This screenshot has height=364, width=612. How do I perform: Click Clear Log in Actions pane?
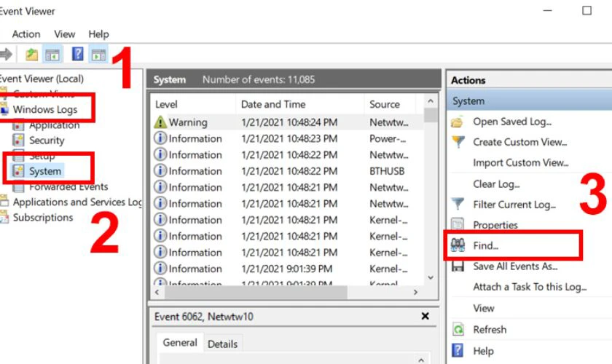click(x=496, y=184)
